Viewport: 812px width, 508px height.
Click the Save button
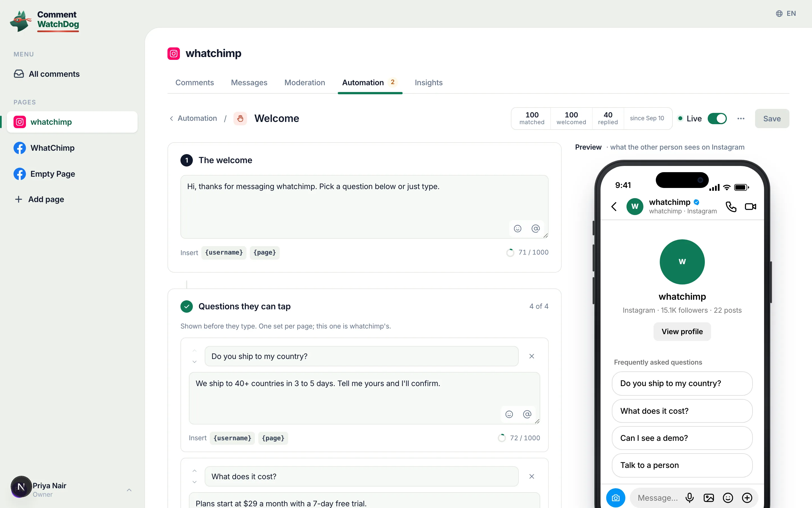tap(772, 119)
